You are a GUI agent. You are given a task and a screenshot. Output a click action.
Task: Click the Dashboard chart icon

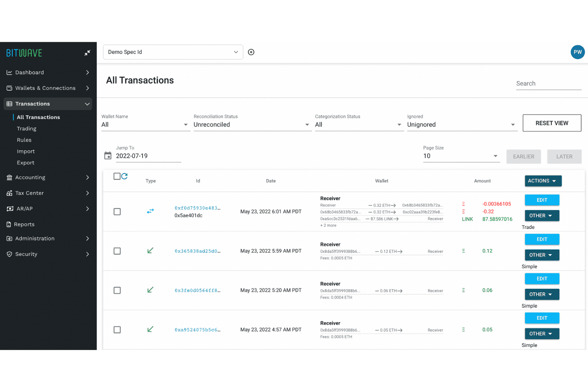(9, 72)
